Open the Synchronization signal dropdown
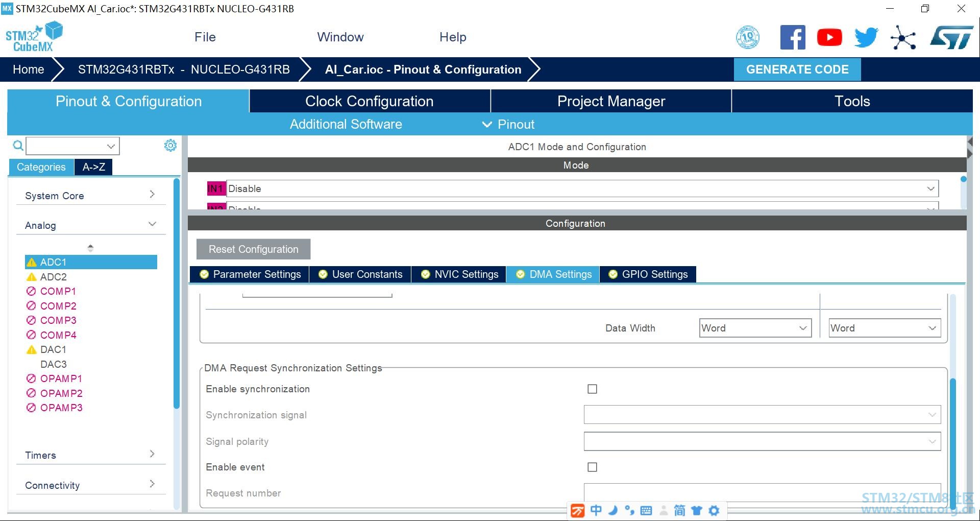 [762, 415]
